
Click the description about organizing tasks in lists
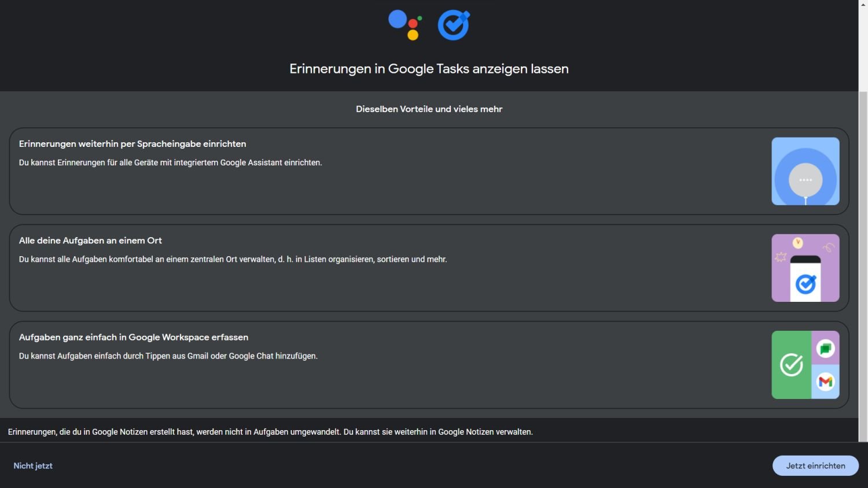(x=233, y=260)
